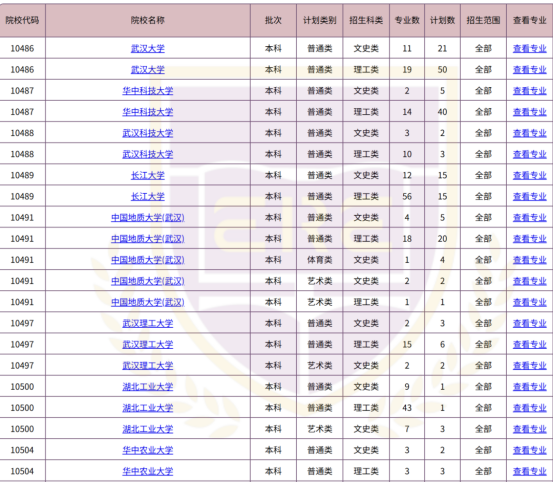Select the 院校代码 column header
553x483 pixels.
click(x=22, y=20)
